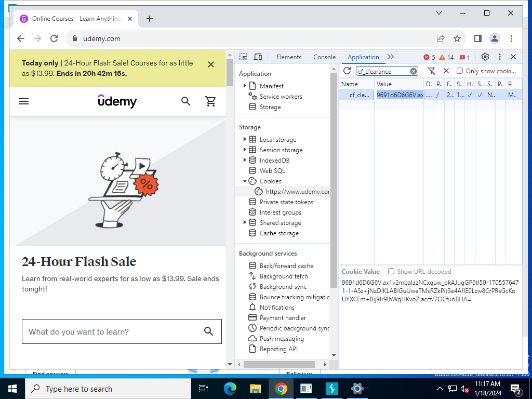Toggle the device toolbar icon
This screenshot has height=399, width=532.
258,57
